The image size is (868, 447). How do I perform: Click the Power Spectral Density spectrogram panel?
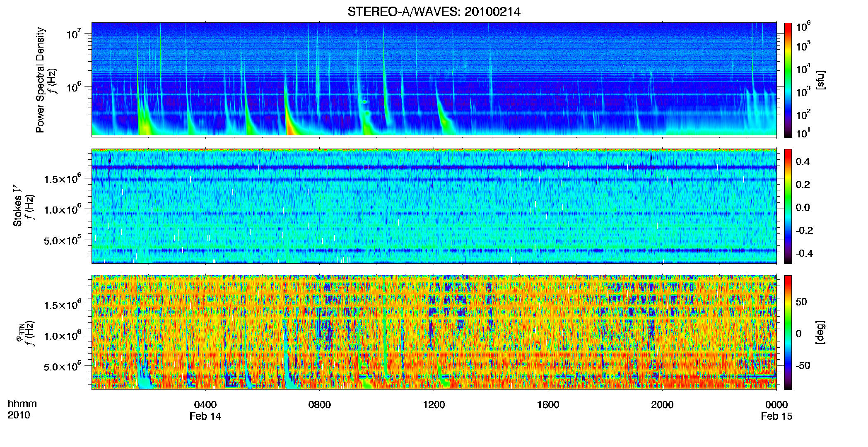(x=434, y=79)
